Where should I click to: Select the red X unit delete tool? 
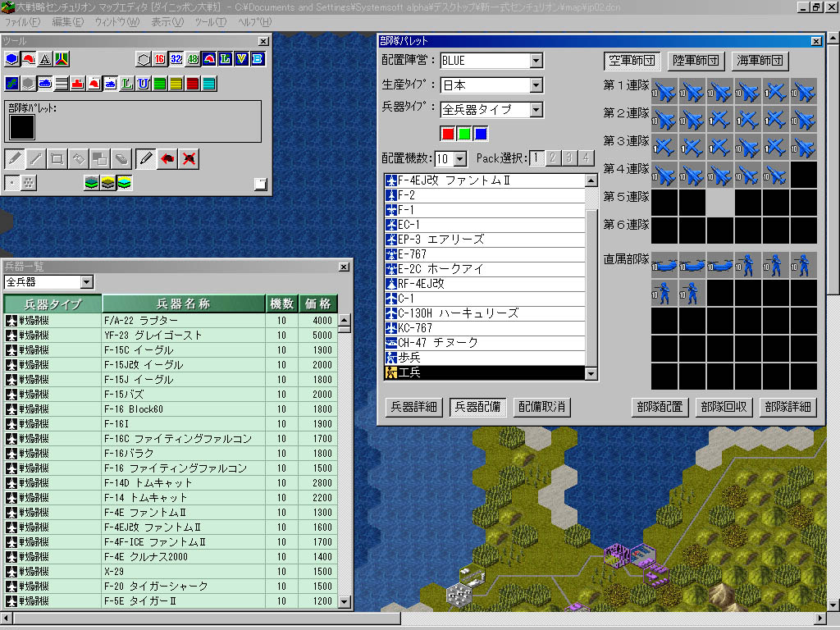189,157
